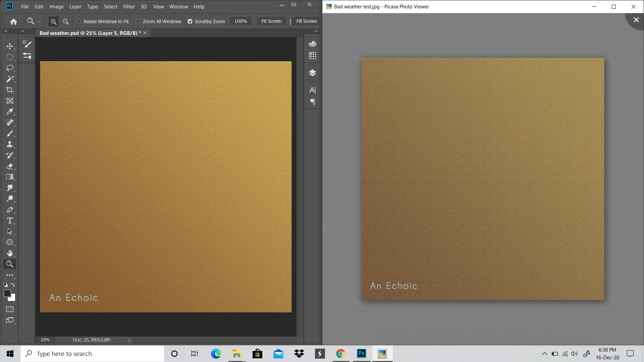This screenshot has width=644, height=362.
Task: Enable Zoom All Windows checkbox
Action: [138, 21]
